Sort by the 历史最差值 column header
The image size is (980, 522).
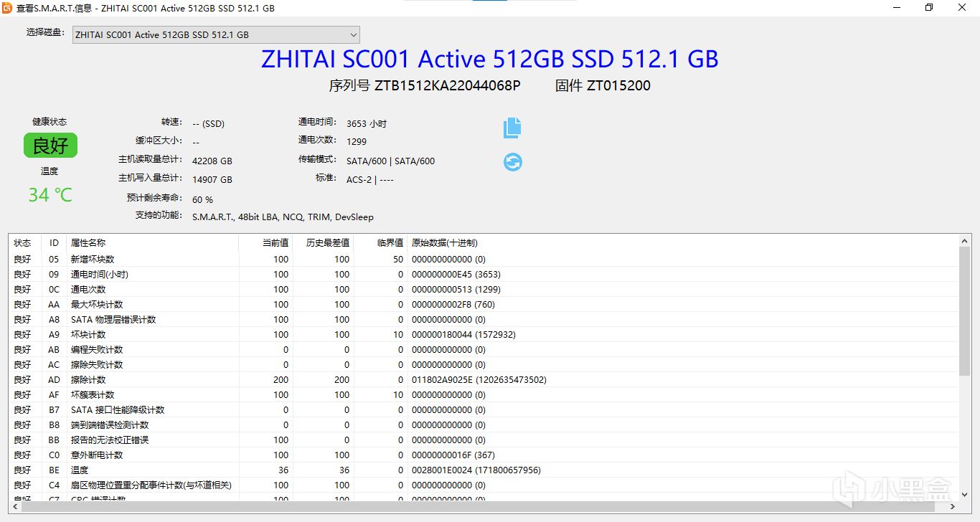click(x=324, y=243)
